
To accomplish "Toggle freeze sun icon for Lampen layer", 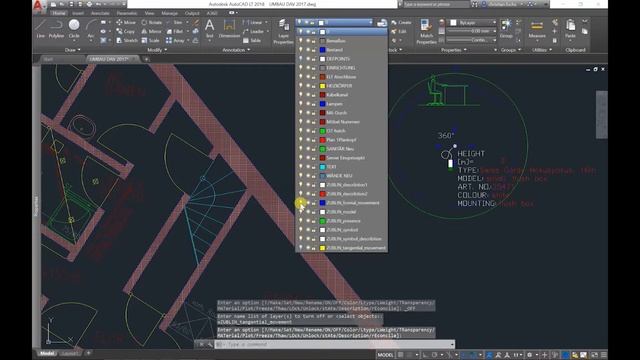I will (x=308, y=104).
